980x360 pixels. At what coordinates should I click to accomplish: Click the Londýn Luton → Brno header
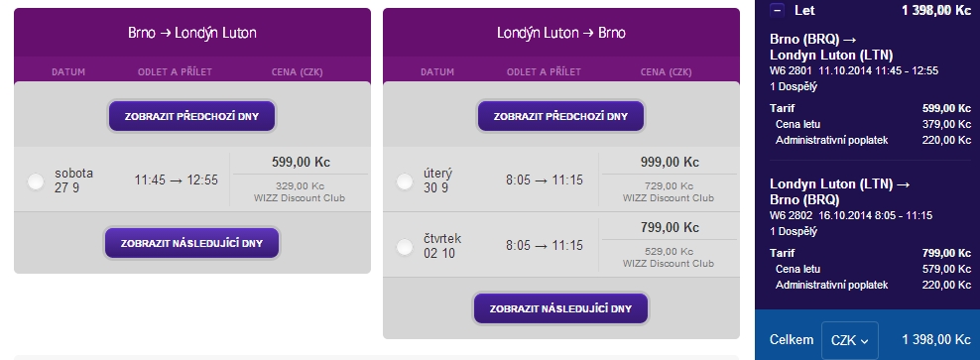pos(560,33)
